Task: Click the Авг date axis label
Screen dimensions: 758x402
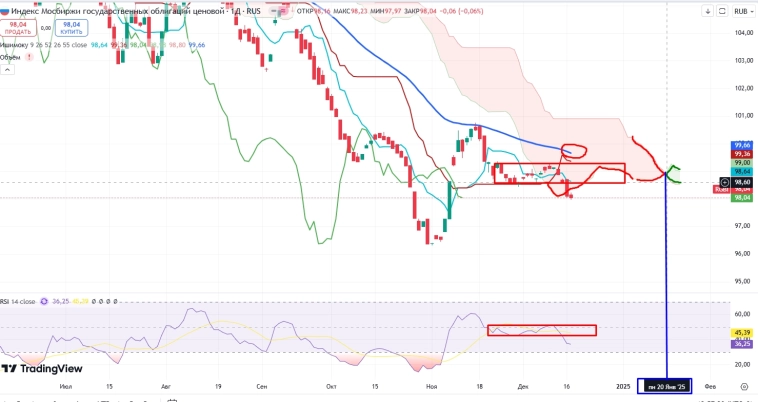Action: pos(166,387)
